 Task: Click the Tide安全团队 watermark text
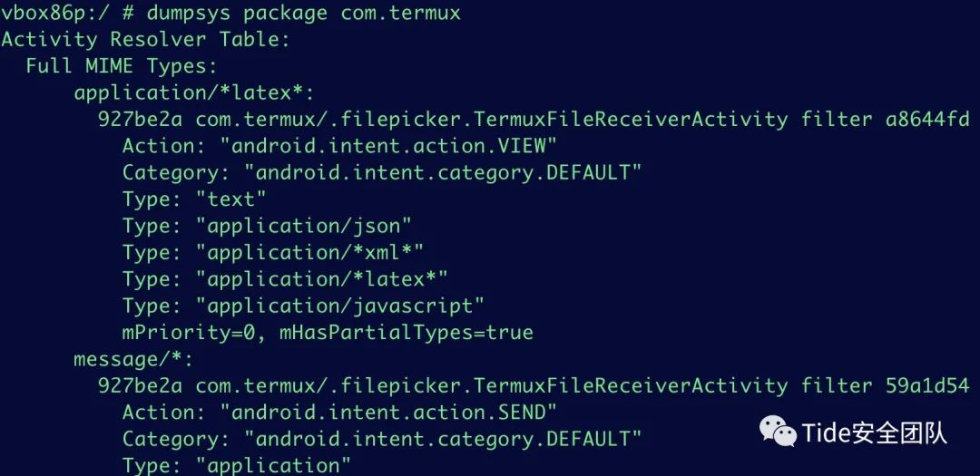coord(874,432)
